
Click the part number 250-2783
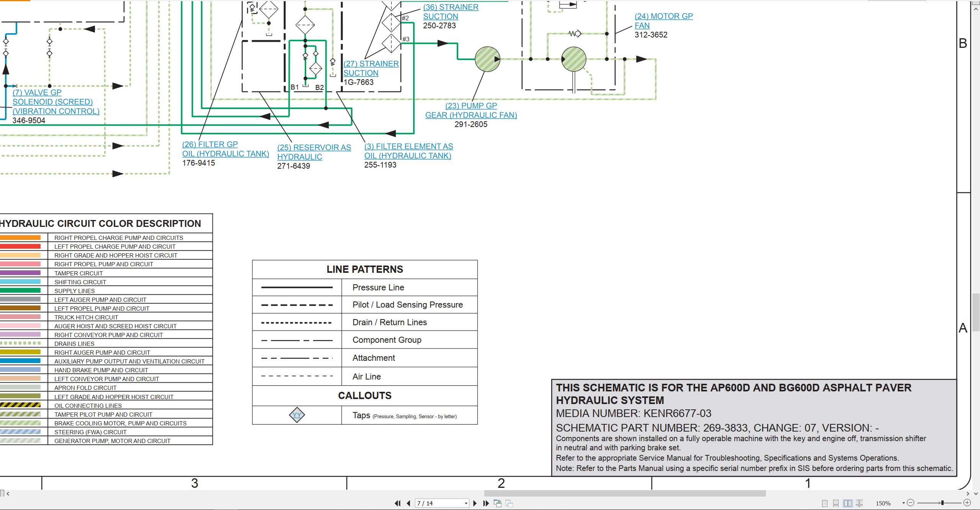coord(439,26)
